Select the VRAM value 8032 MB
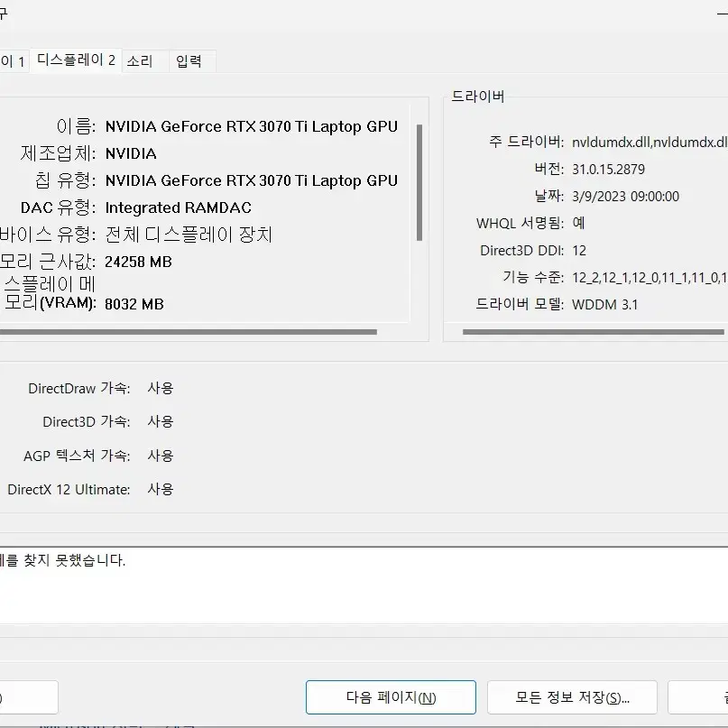This screenshot has height=728, width=728. [134, 304]
